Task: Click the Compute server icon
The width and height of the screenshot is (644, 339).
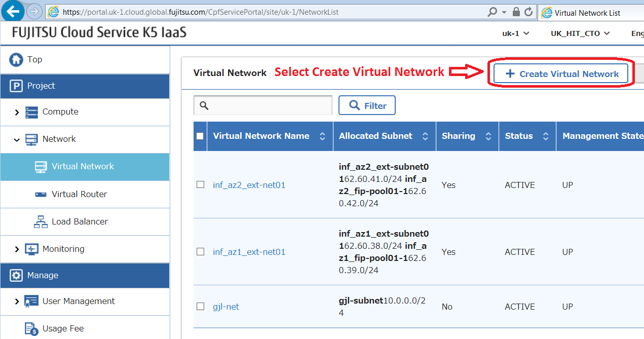Action: (31, 112)
